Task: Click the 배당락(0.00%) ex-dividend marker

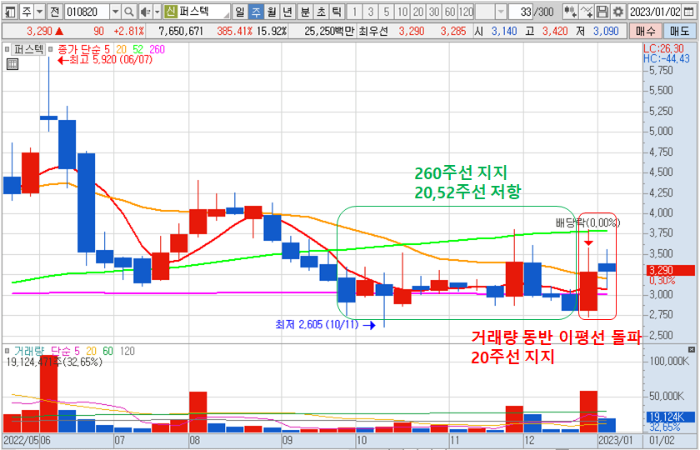Action: click(588, 222)
